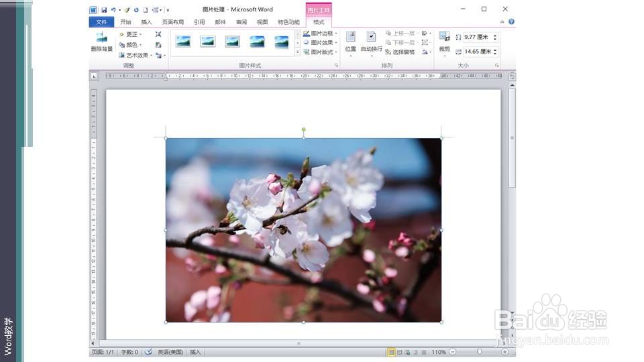Click the zoom out minus button
This screenshot has height=362, width=644.
[453, 352]
